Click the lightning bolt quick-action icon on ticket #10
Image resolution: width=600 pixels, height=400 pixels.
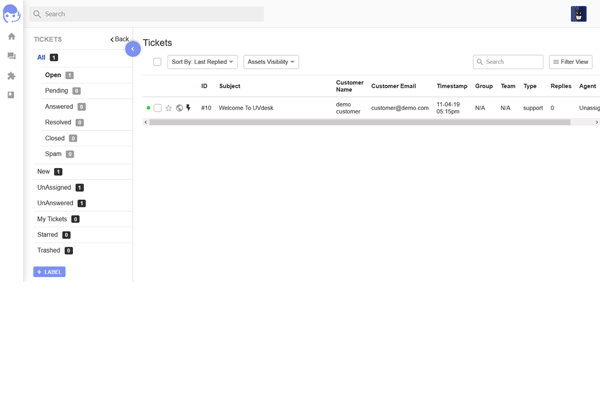(x=188, y=108)
